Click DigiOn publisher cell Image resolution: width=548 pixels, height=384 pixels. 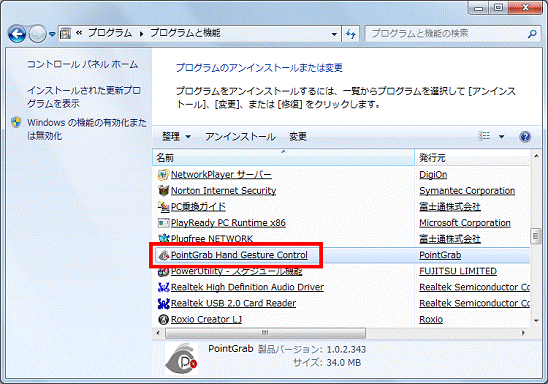[433, 174]
